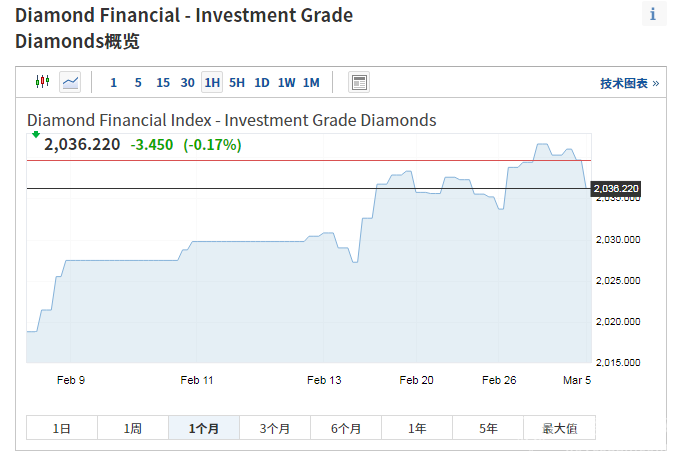Click the 2,036.220 price marker on axis

pos(616,188)
